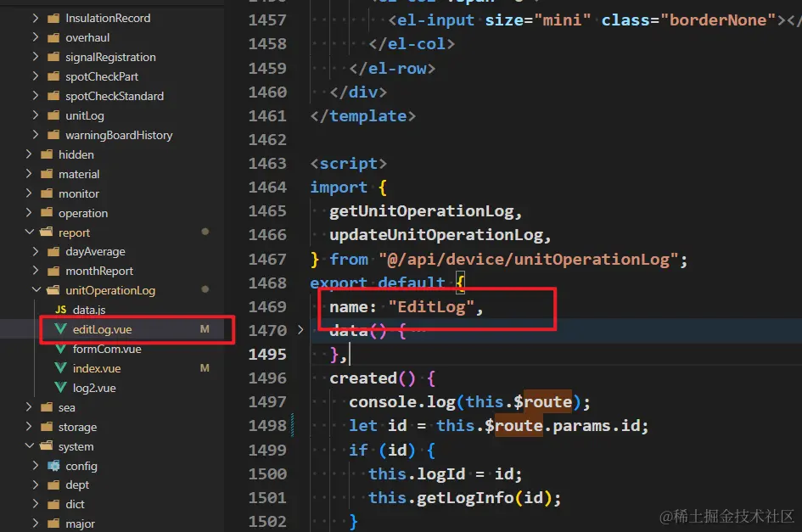802x532 pixels.
Task: Click the config folder gear icon
Action: click(x=53, y=466)
